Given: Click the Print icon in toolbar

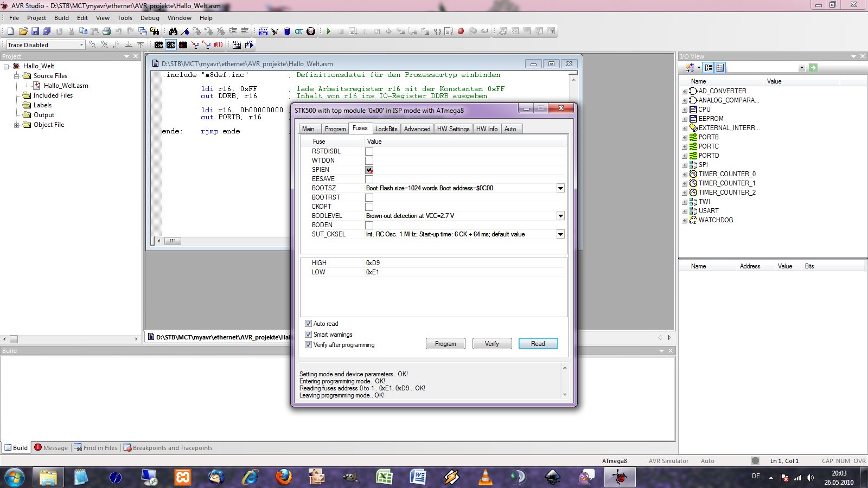Looking at the screenshot, I should (x=106, y=31).
